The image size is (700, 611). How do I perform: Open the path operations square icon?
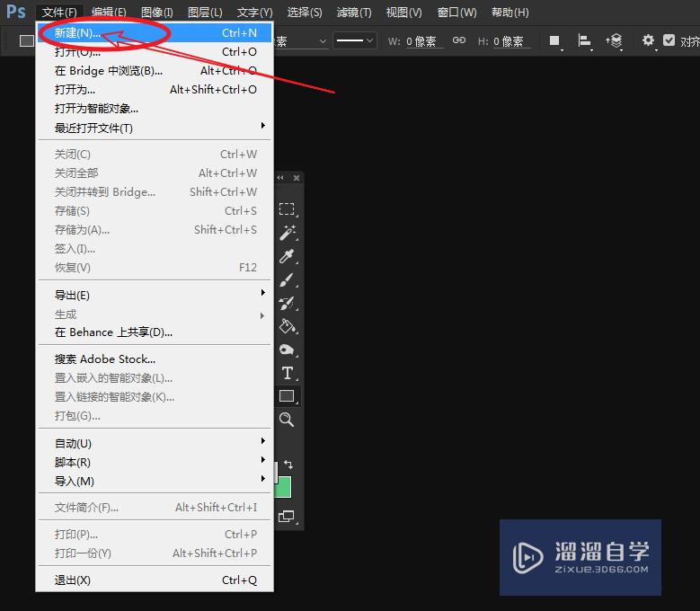coord(554,40)
